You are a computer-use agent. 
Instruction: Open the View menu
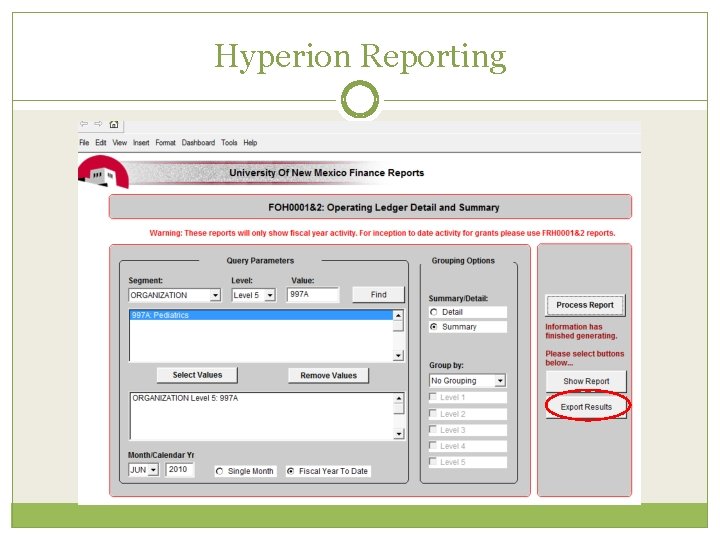119,143
